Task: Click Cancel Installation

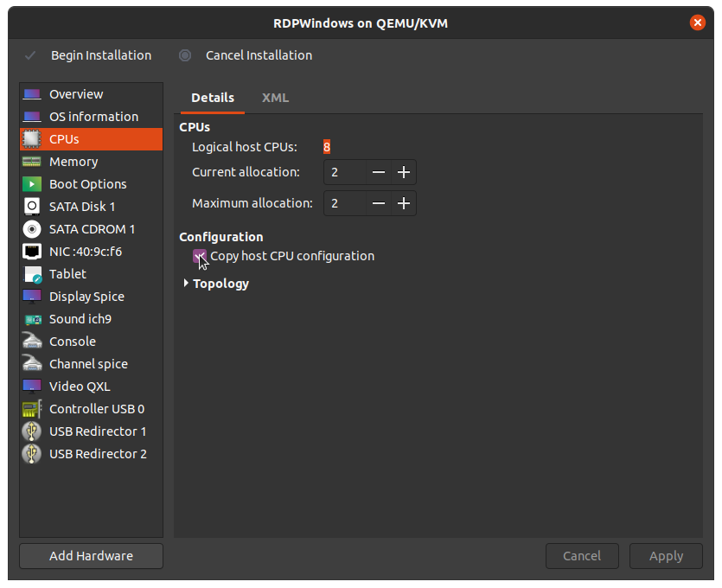Action: click(246, 55)
